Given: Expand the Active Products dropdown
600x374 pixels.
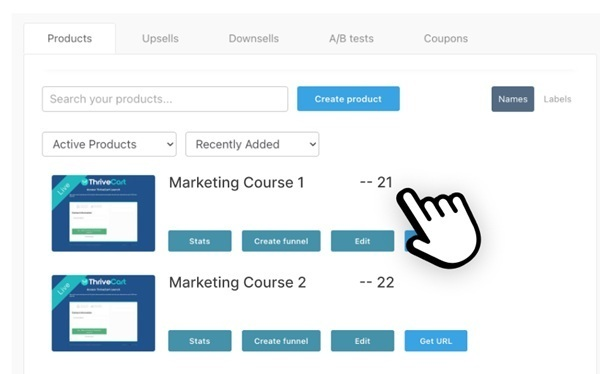Looking at the screenshot, I should pyautogui.click(x=109, y=144).
